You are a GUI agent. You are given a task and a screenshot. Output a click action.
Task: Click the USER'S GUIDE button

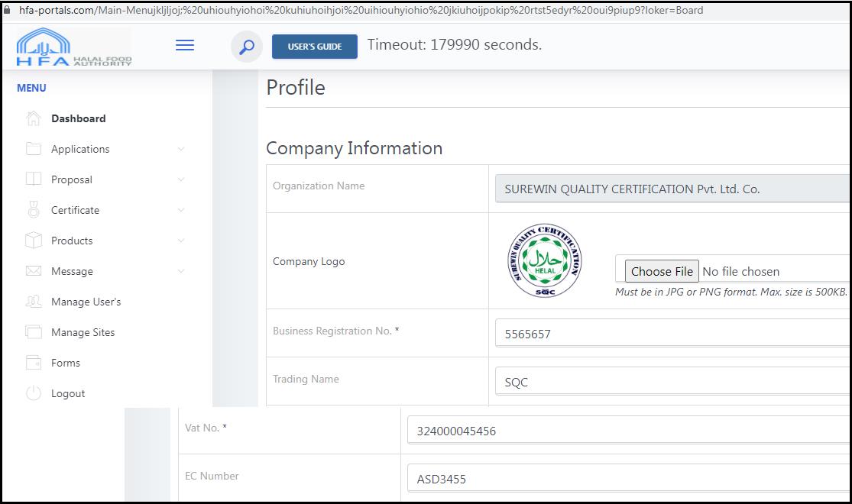[x=314, y=47]
